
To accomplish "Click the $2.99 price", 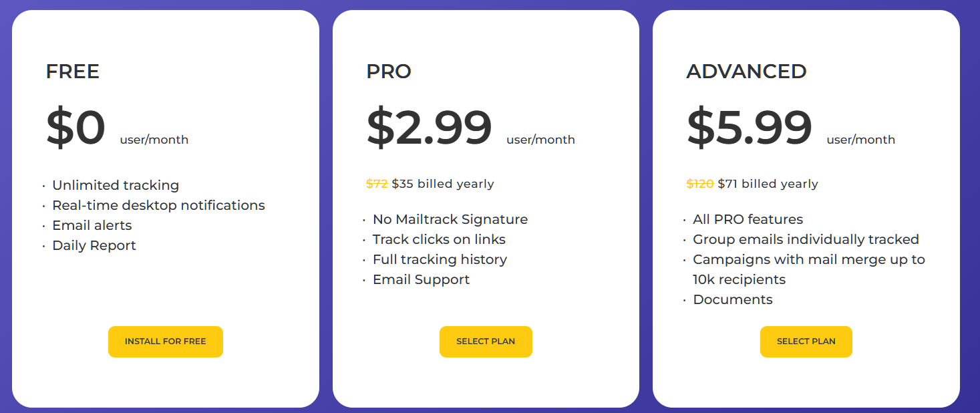I will (x=429, y=128).
